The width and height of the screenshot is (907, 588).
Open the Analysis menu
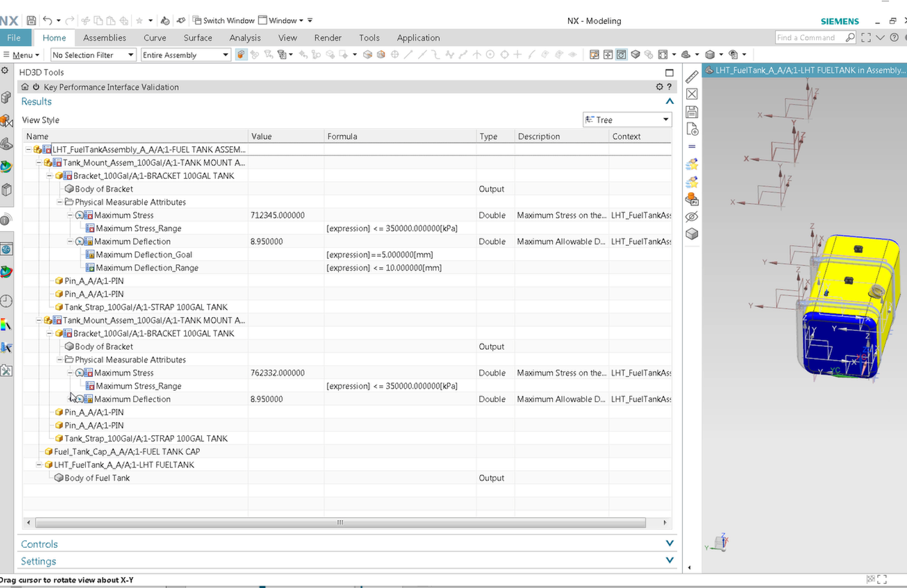(x=245, y=38)
